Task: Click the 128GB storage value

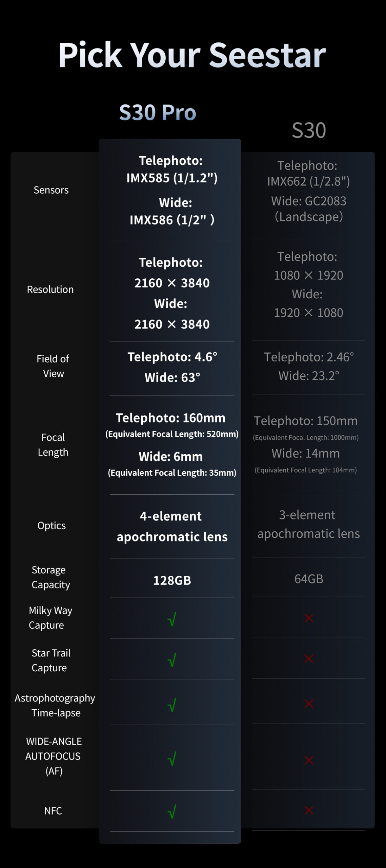Action: [x=172, y=580]
